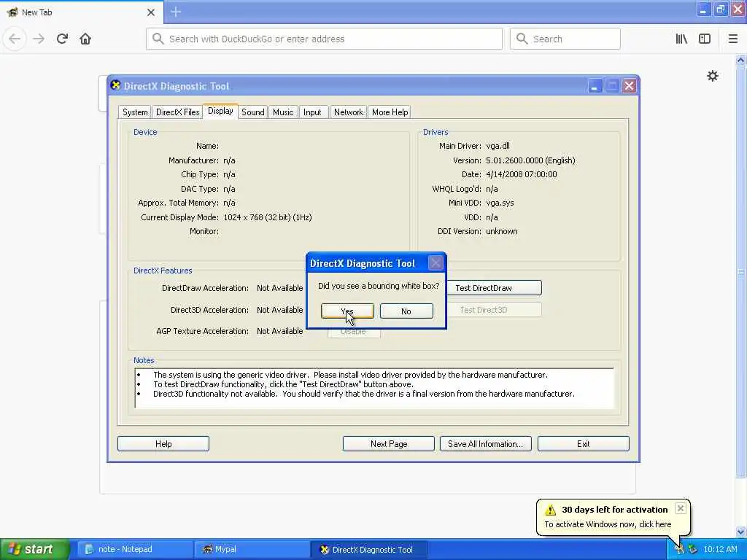Switch to Mypal in taskbar
This screenshot has height=560, width=747.
click(x=252, y=549)
